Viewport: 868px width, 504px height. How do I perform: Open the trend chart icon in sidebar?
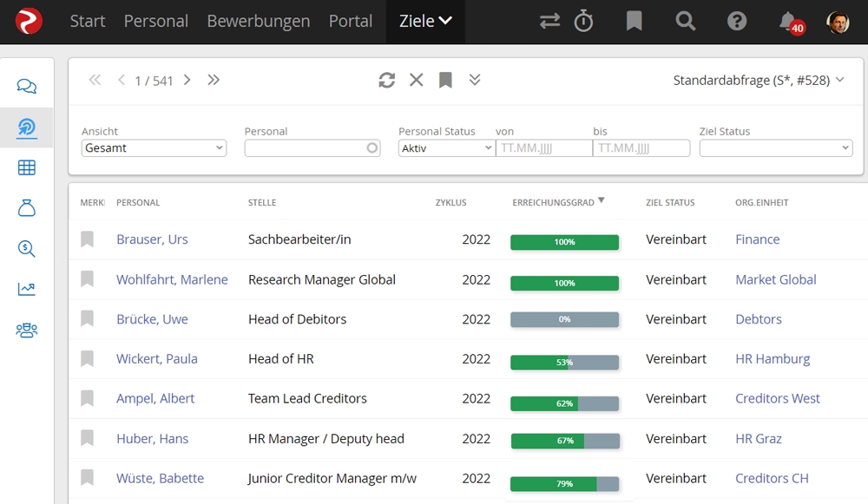(27, 289)
